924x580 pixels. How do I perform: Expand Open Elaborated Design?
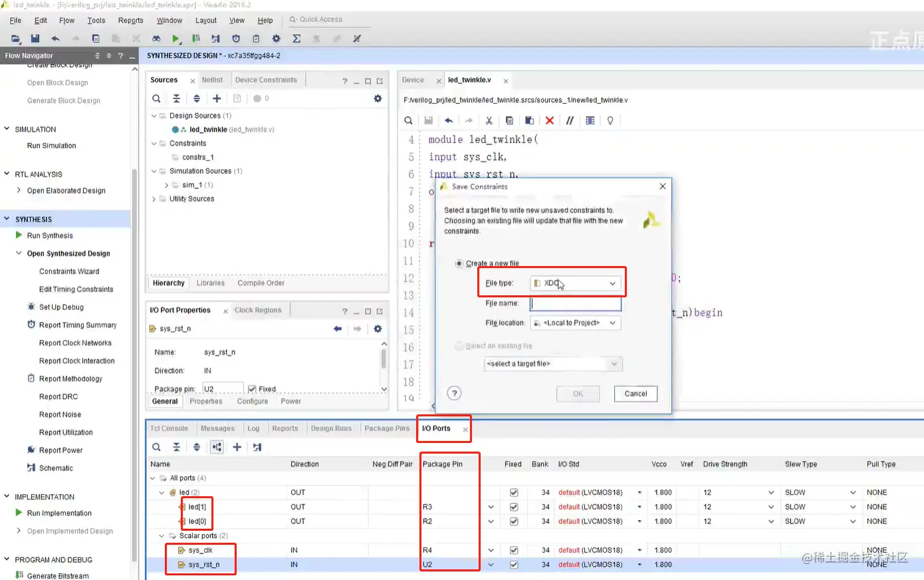pos(19,190)
